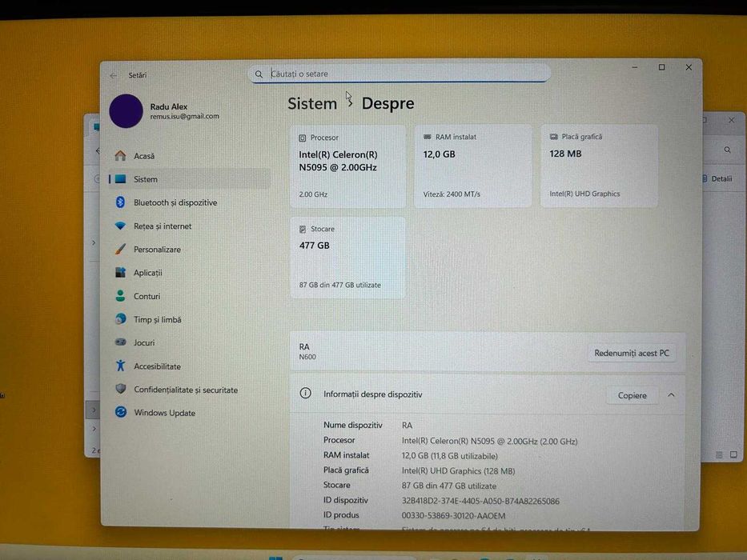Open the Jocuri controller icon
This screenshot has width=747, height=560.
[x=121, y=342]
